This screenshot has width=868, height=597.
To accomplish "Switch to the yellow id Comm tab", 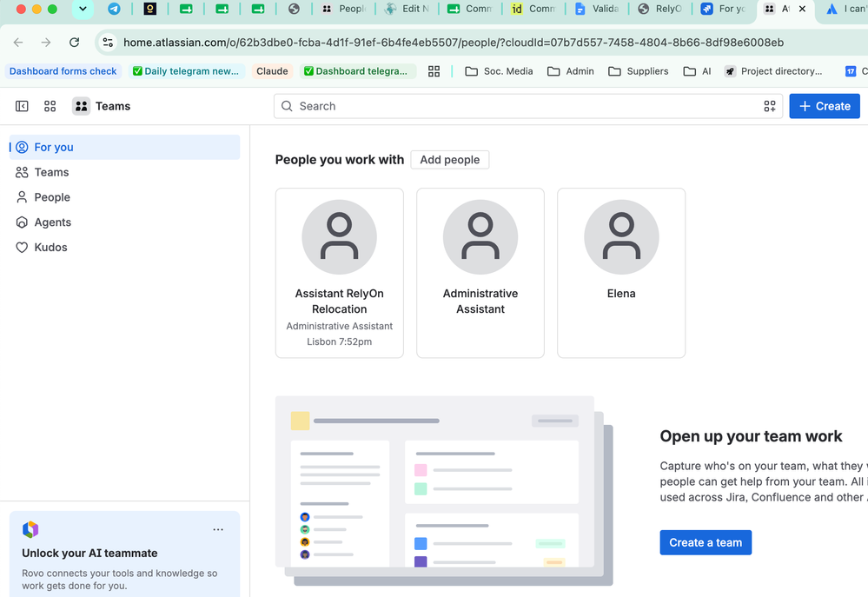I will [x=533, y=9].
